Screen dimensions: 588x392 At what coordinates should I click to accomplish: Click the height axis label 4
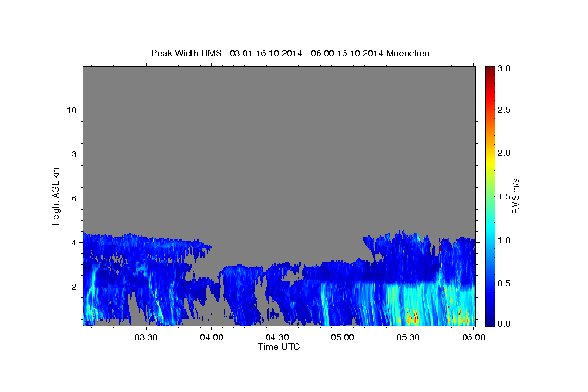pos(73,243)
